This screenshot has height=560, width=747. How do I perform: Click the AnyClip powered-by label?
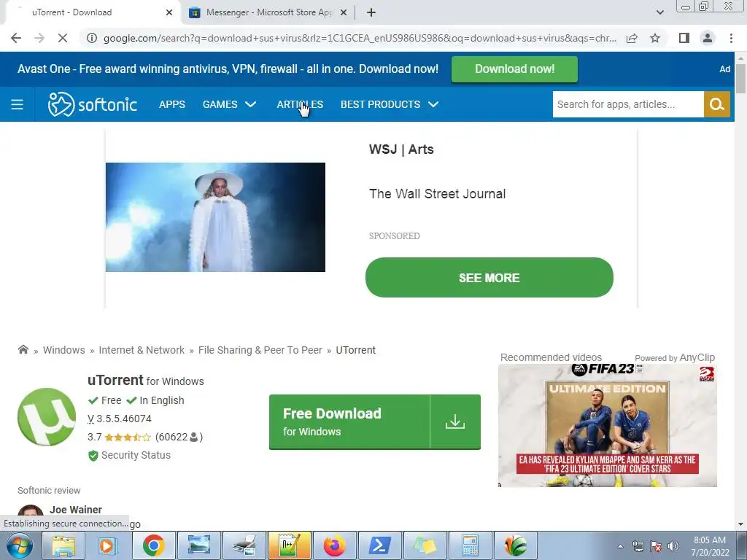coord(675,357)
